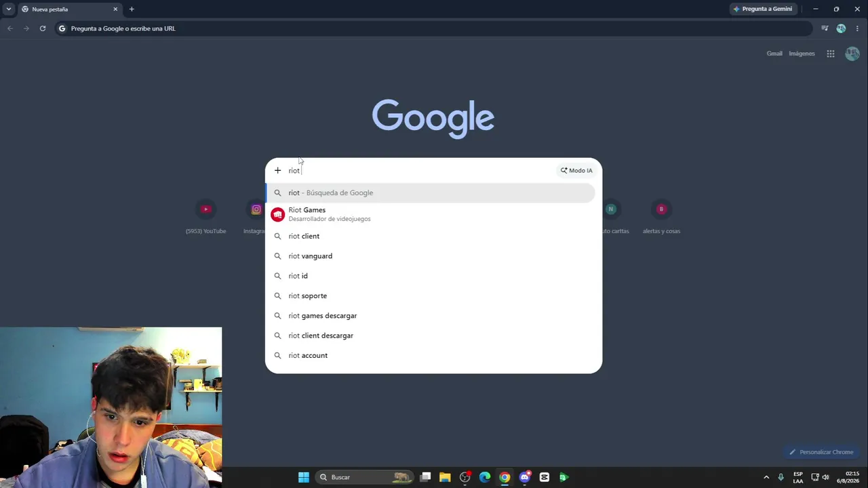Open a new tab
The height and width of the screenshot is (488, 868).
click(x=132, y=9)
